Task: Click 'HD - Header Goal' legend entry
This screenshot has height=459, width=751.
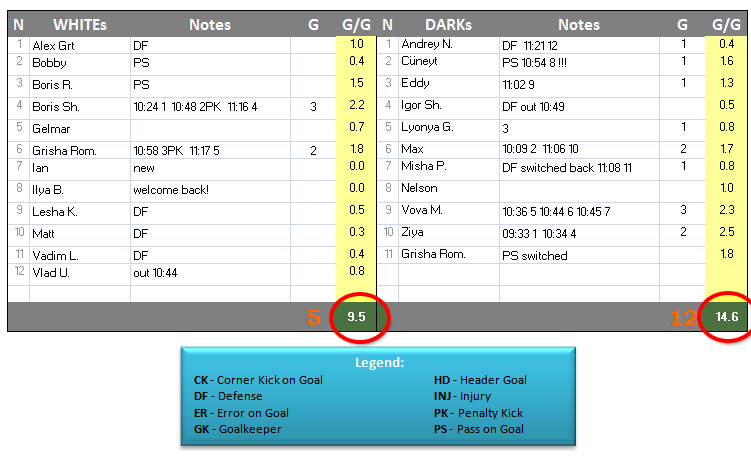Action: [480, 380]
